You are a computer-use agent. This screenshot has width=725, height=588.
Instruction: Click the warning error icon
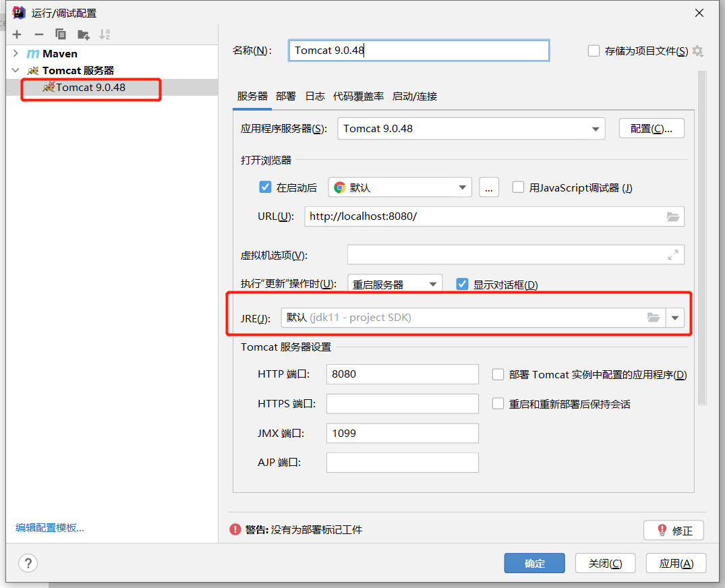click(235, 529)
